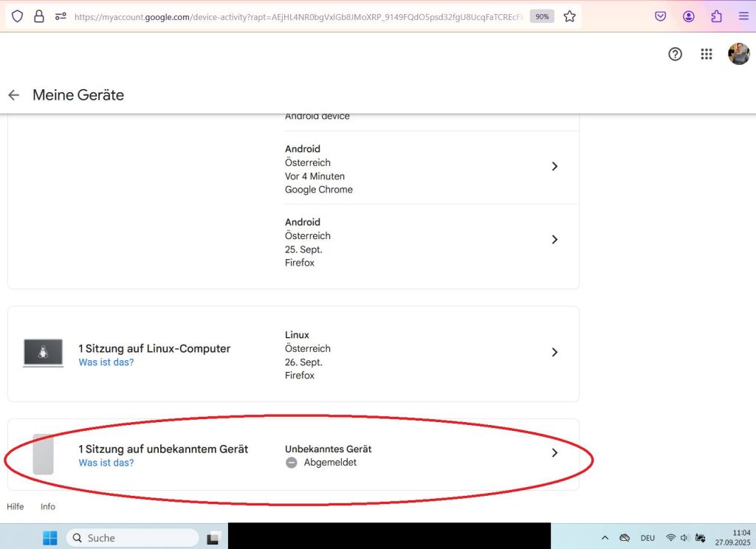The image size is (756, 549).
Task: Click the Google account profile picture
Action: coord(738,54)
